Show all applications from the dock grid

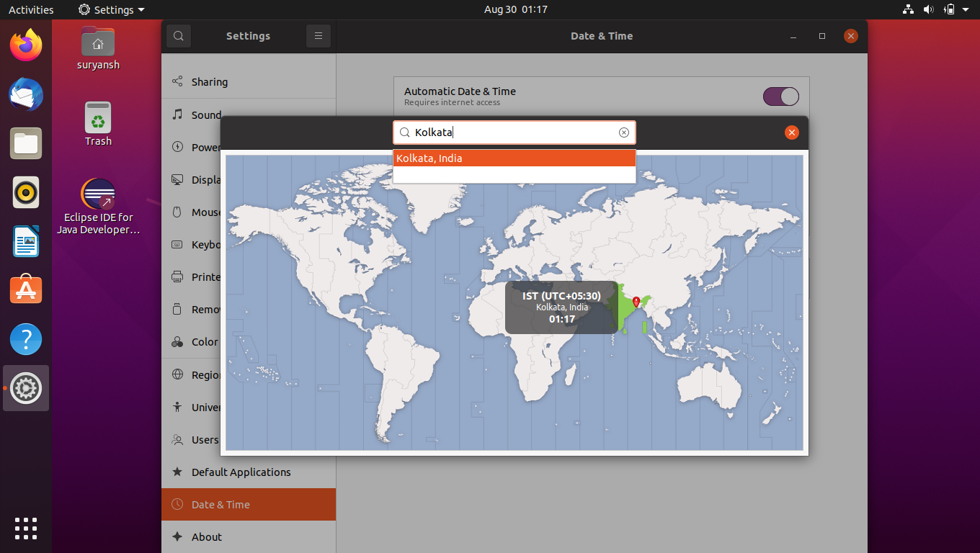[x=25, y=529]
